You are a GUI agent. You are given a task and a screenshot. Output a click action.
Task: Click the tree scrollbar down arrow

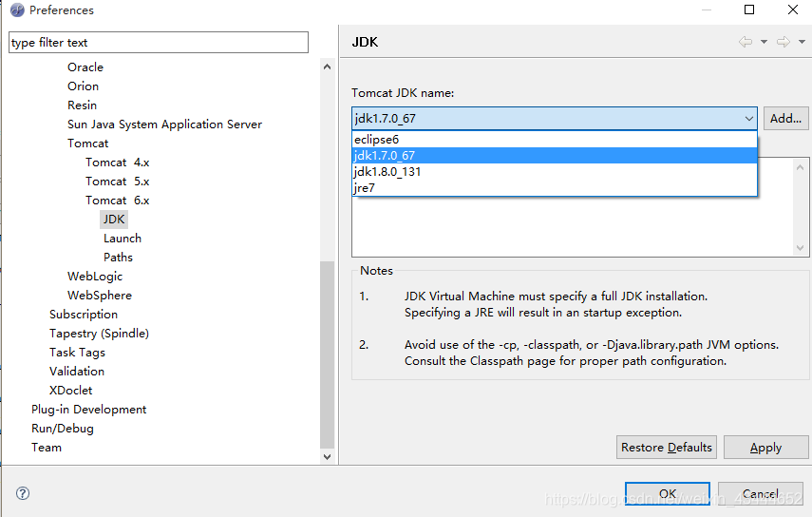click(327, 456)
